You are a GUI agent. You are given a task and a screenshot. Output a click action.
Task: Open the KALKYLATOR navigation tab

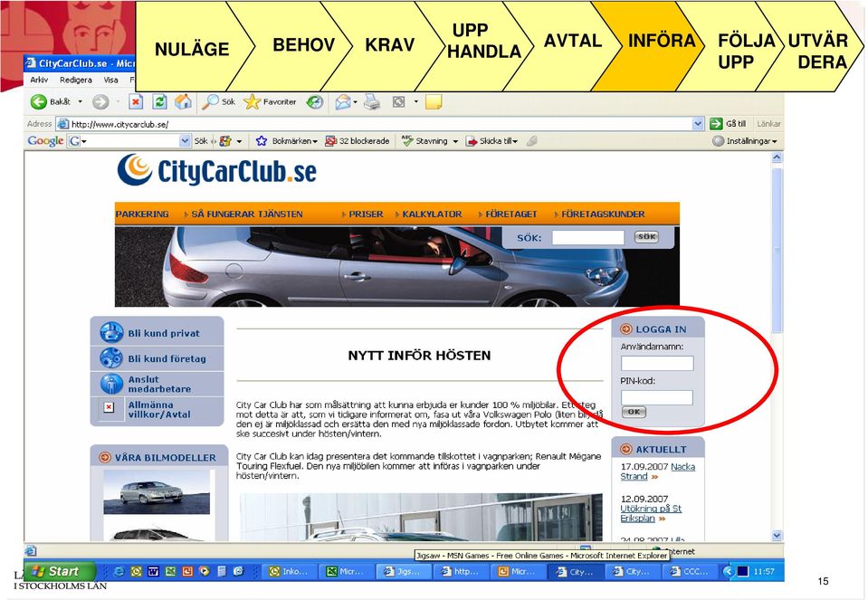click(x=432, y=214)
